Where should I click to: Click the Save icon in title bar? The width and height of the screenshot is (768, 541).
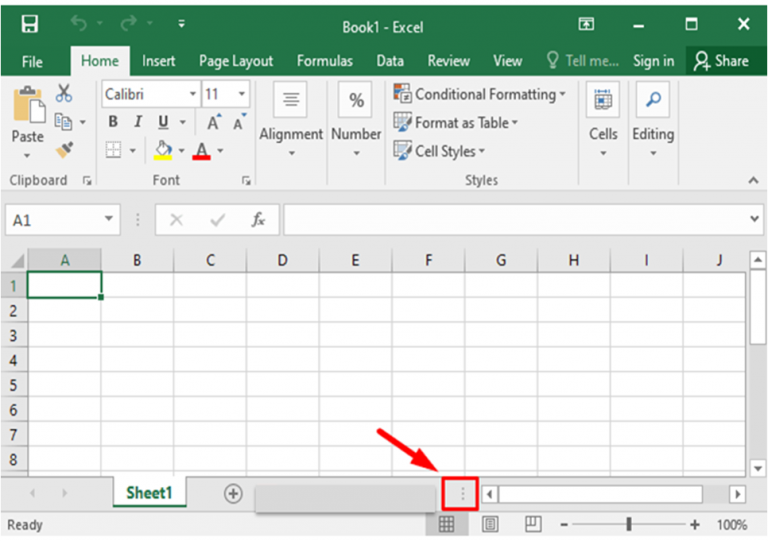(29, 24)
